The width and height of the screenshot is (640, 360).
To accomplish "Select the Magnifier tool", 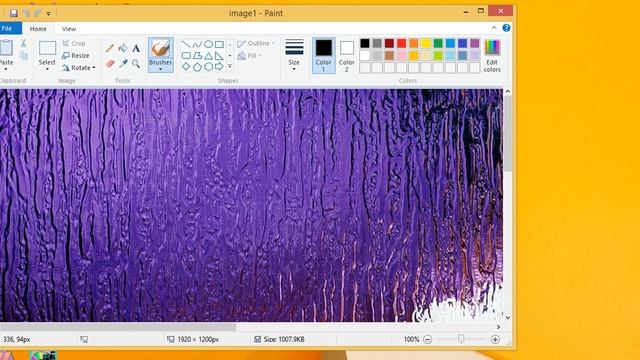I will pos(136,64).
